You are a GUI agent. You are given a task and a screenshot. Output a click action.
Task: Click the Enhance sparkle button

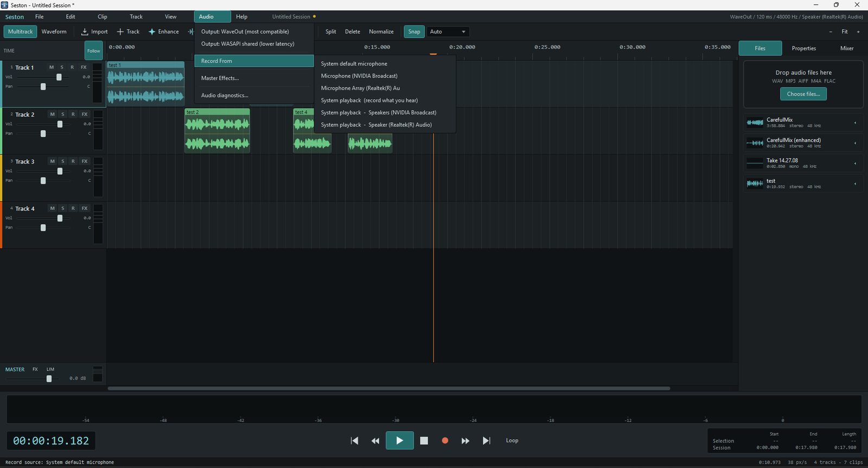point(163,31)
